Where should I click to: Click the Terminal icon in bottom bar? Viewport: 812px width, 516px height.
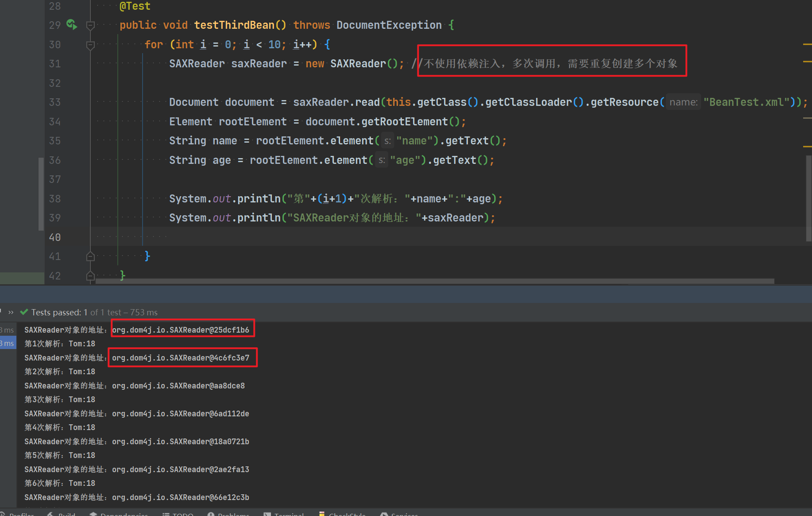(x=267, y=514)
